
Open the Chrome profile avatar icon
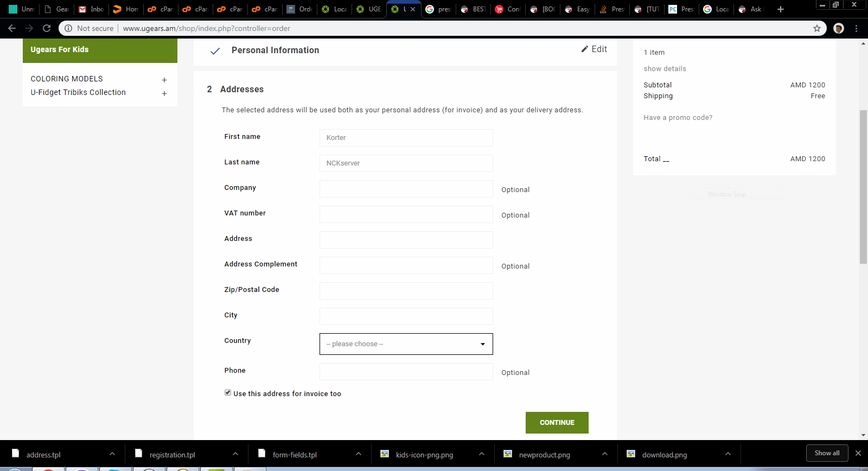838,28
